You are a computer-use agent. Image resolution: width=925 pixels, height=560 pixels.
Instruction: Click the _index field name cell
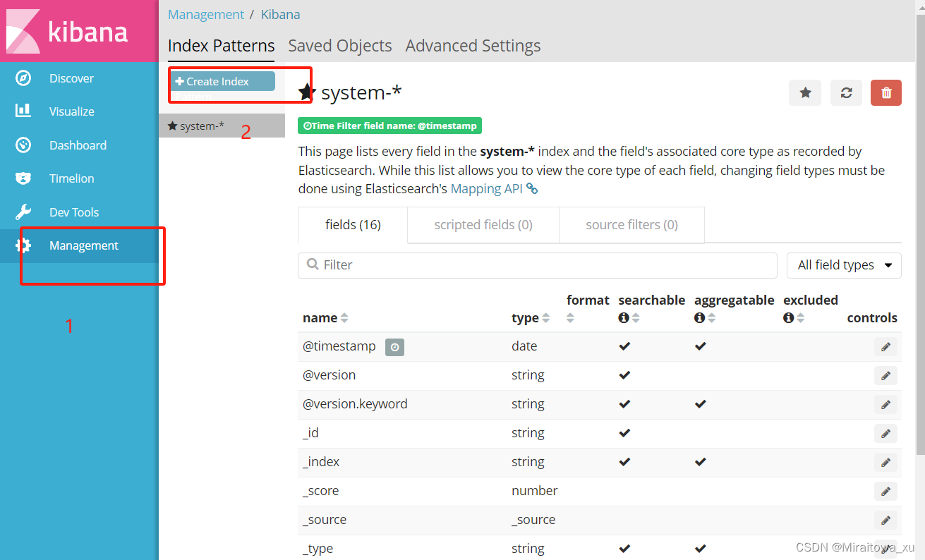point(321,462)
